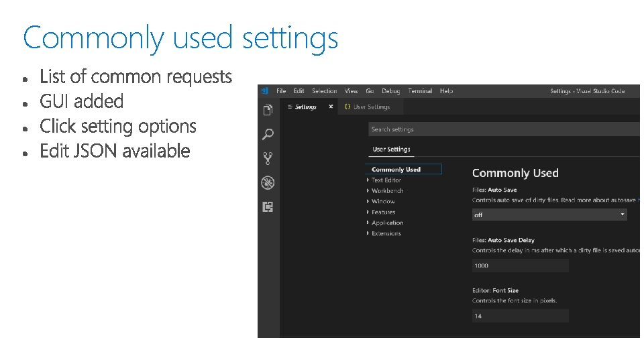This screenshot has width=644, height=362.
Task: Open the Debug view icon
Action: [x=268, y=182]
